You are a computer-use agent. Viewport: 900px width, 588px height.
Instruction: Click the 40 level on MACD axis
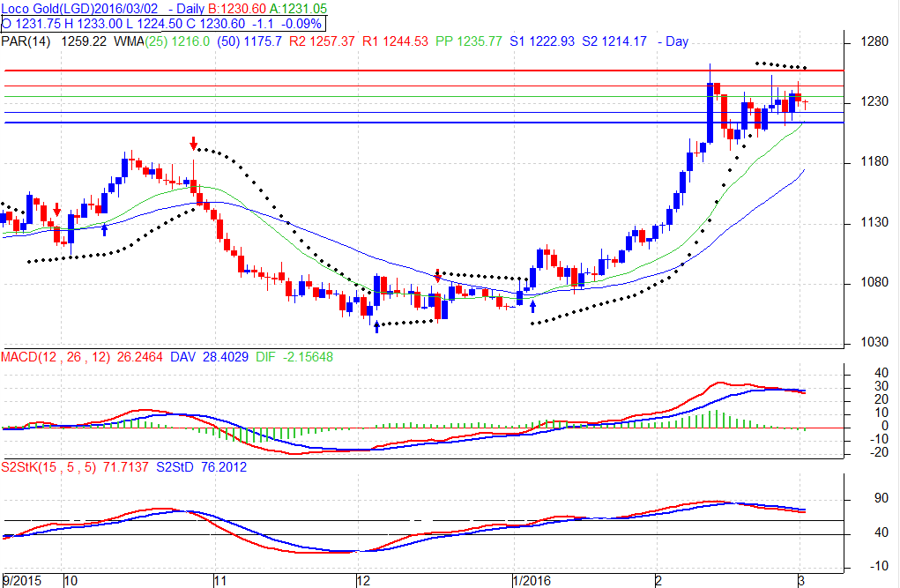(x=881, y=373)
